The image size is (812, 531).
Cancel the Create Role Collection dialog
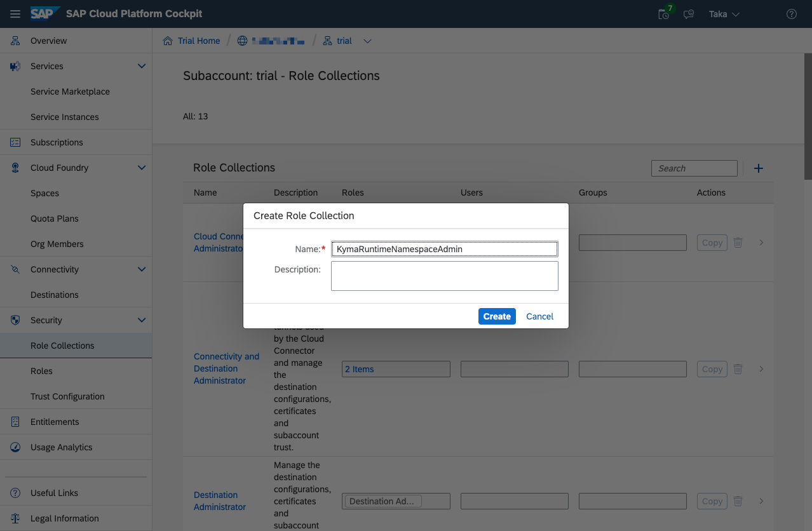click(x=540, y=316)
